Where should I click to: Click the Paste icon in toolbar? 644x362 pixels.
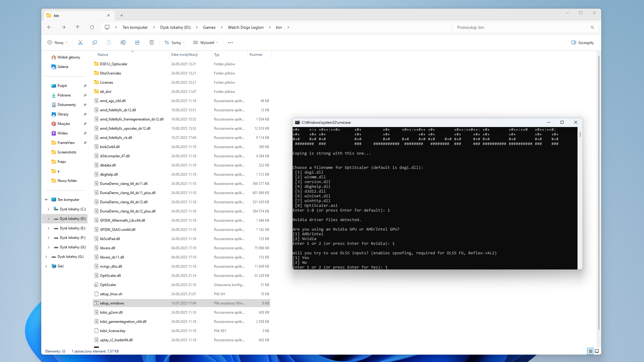[x=109, y=43]
